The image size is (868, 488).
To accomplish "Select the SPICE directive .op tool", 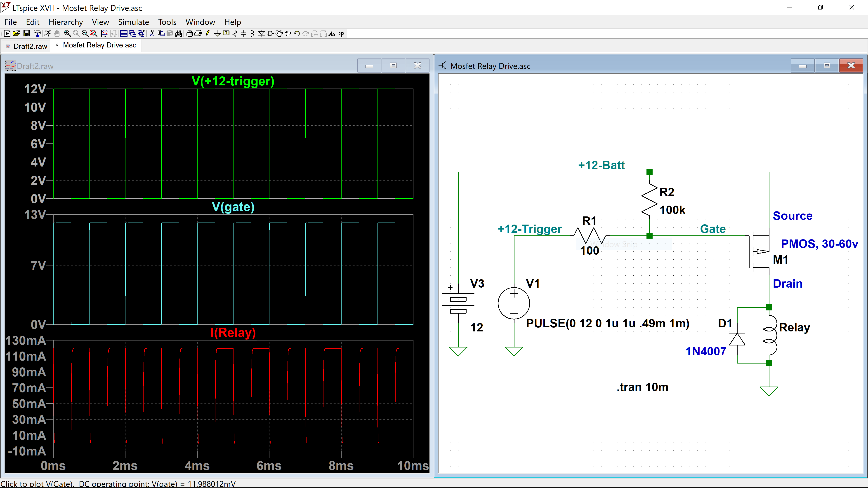I will tap(341, 34).
